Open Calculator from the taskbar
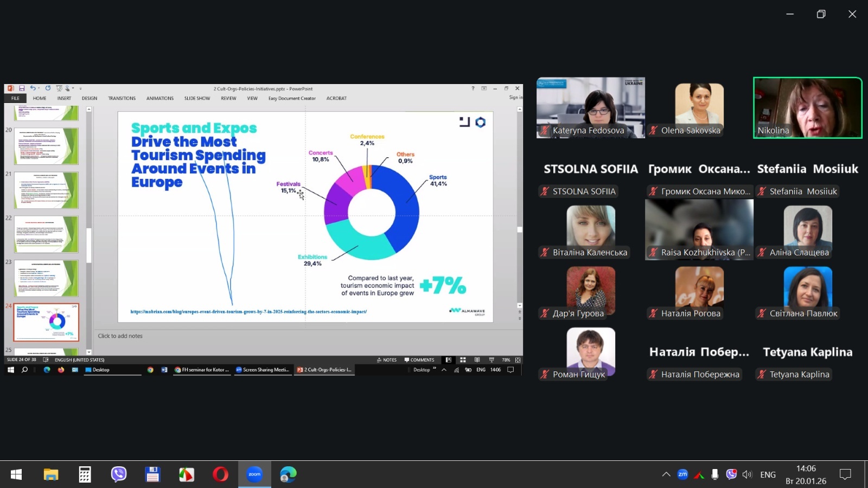868x488 pixels. click(x=85, y=474)
